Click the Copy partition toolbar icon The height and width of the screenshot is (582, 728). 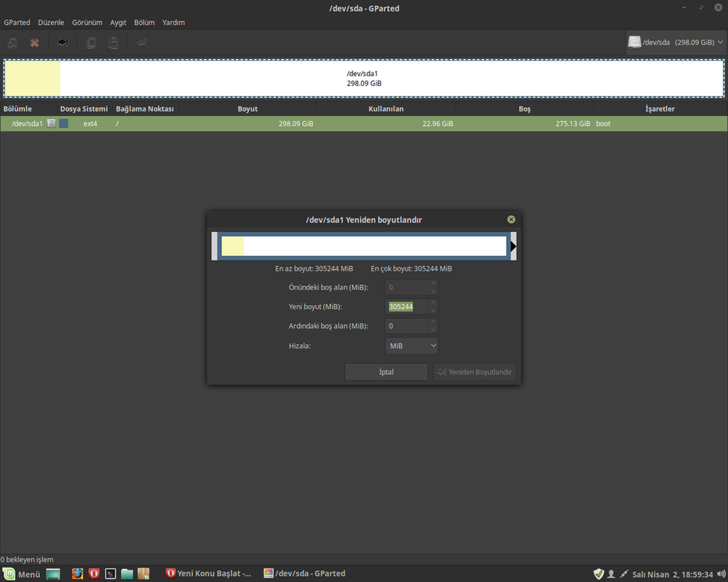[91, 43]
